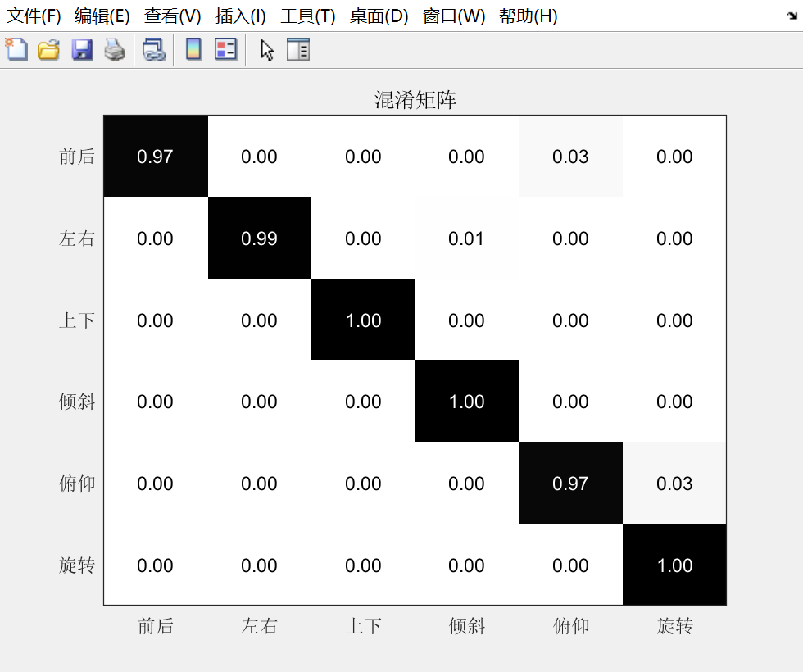The width and height of the screenshot is (803, 672).
Task: Click the 0.97 cell in the 前后 row
Action: [156, 157]
